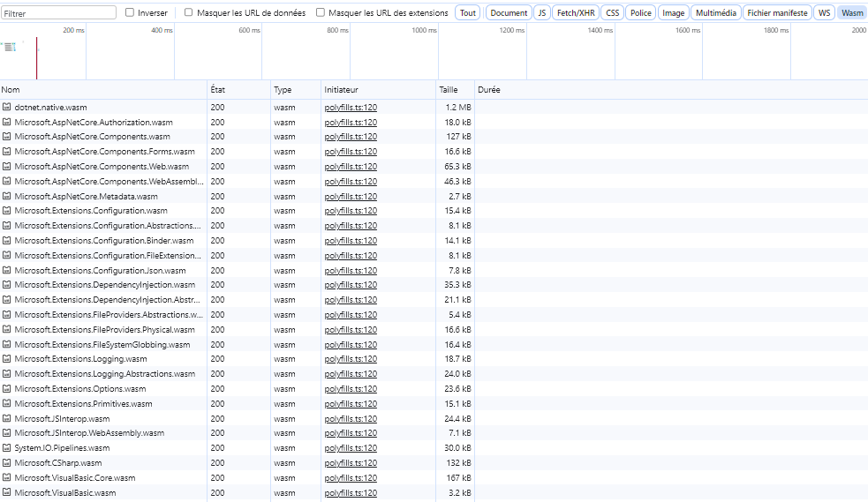The width and height of the screenshot is (868, 502).
Task: Filter by Fichier manifeste type
Action: coord(777,12)
